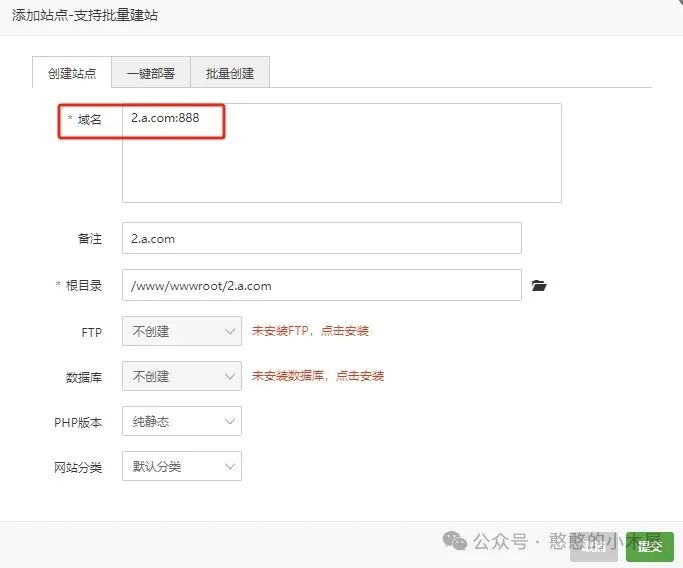Switch to the 创建站点 tab

(72, 73)
